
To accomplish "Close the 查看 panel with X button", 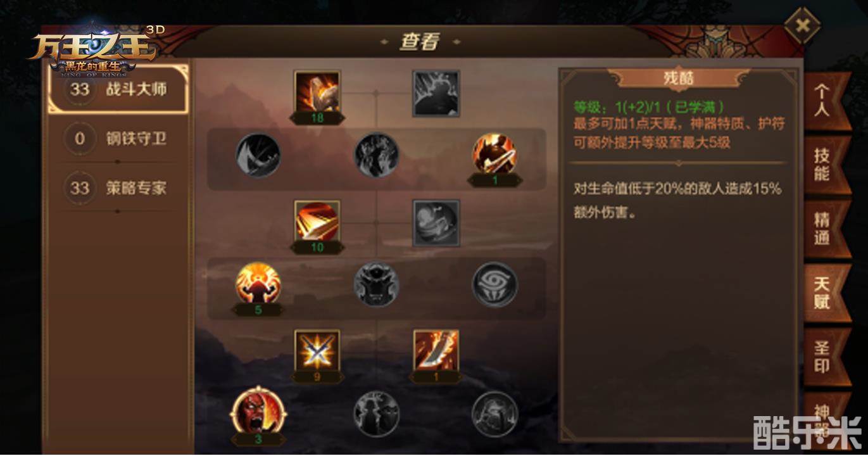I will click(802, 25).
